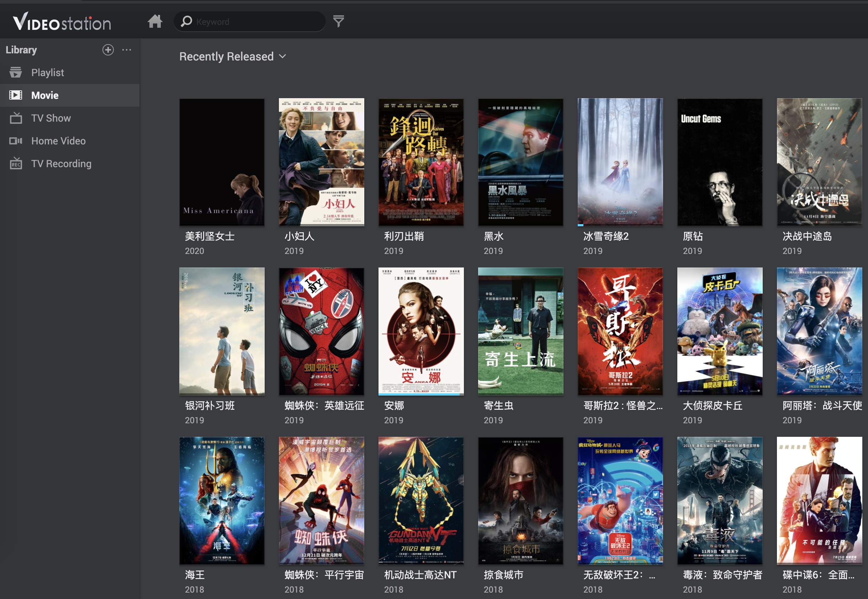Open the 机动战士高达NT poster

click(x=421, y=501)
